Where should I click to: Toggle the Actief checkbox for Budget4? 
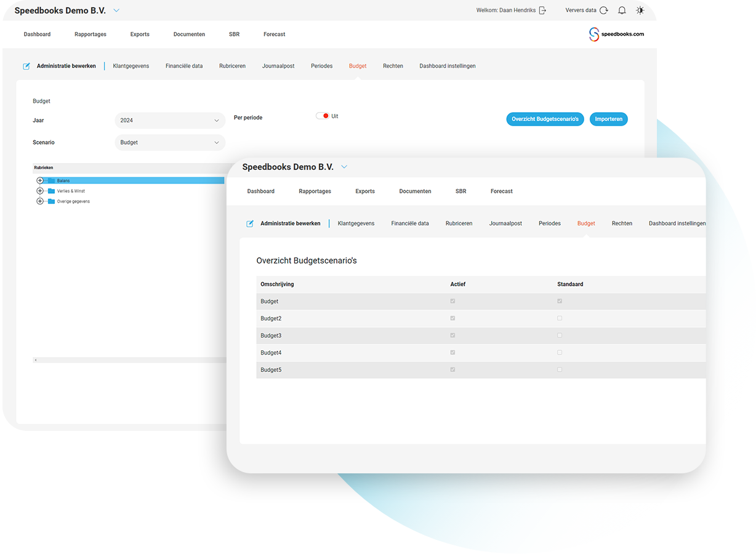click(x=452, y=353)
